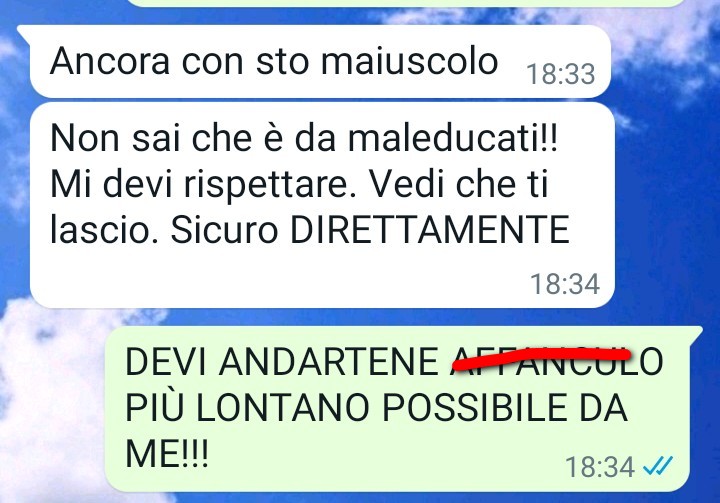
Task: Click the text 'Vedi che ti lascio'
Action: click(299, 207)
